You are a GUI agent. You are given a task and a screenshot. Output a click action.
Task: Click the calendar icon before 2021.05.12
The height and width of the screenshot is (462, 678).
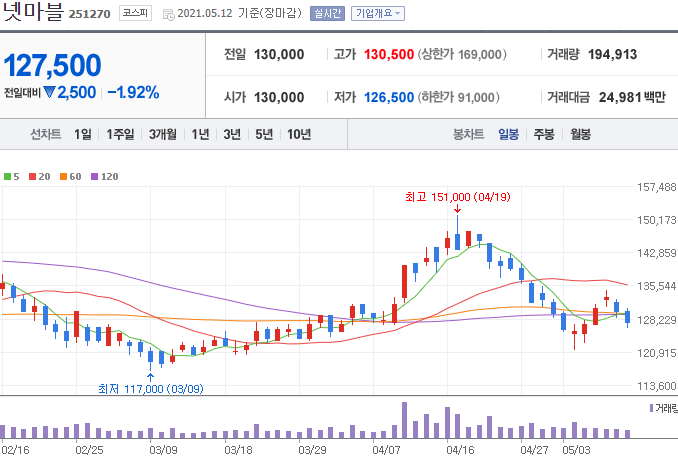coord(168,14)
